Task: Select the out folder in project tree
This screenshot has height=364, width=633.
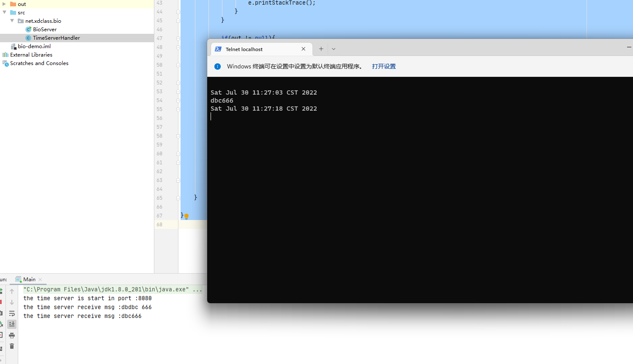Action: click(22, 4)
